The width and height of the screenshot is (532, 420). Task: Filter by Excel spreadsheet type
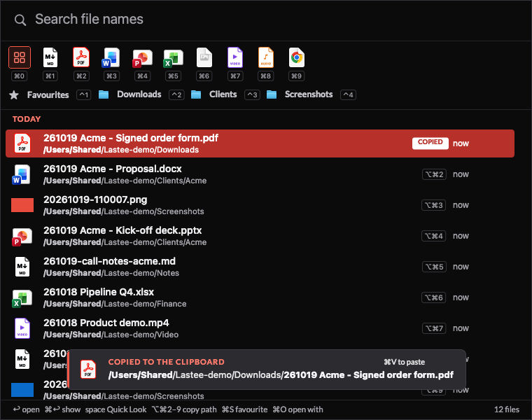(x=173, y=58)
